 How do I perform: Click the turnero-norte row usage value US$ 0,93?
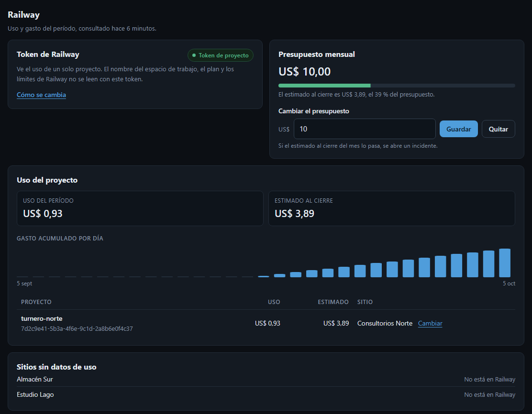[267, 323]
